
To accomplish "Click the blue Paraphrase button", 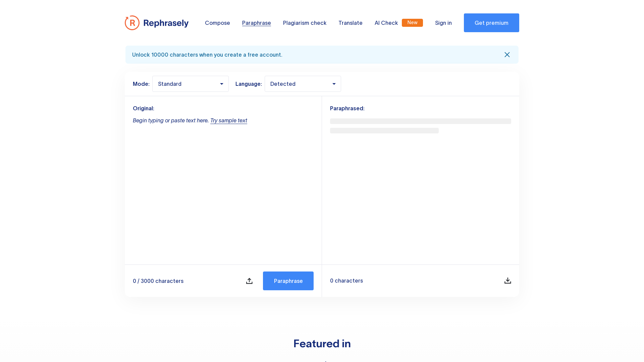I will coord(288,281).
